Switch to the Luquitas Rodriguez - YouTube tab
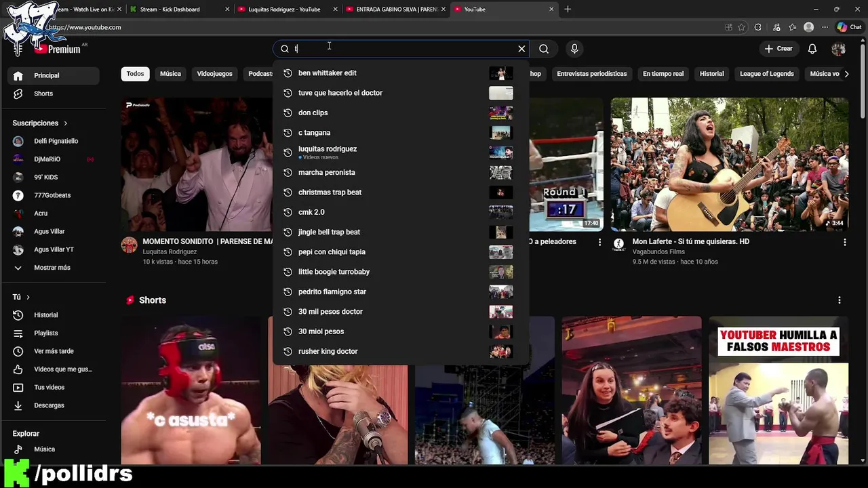Viewport: 868px width, 488px height. pos(288,9)
